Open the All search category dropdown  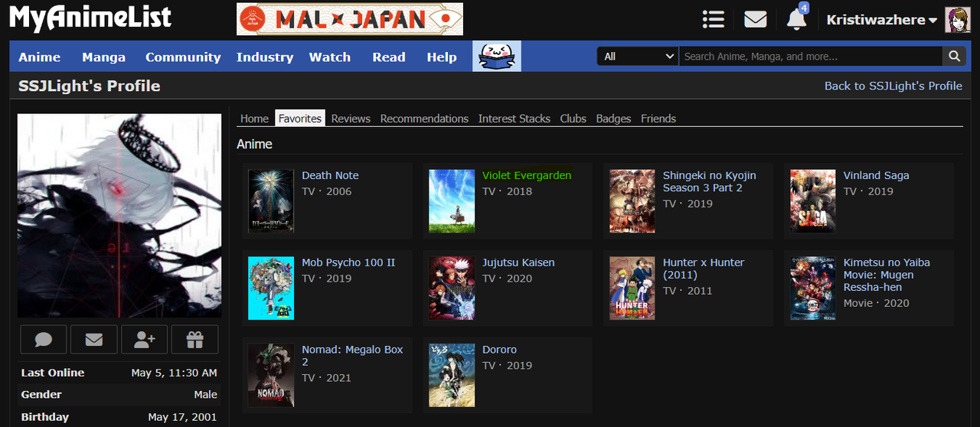(638, 56)
